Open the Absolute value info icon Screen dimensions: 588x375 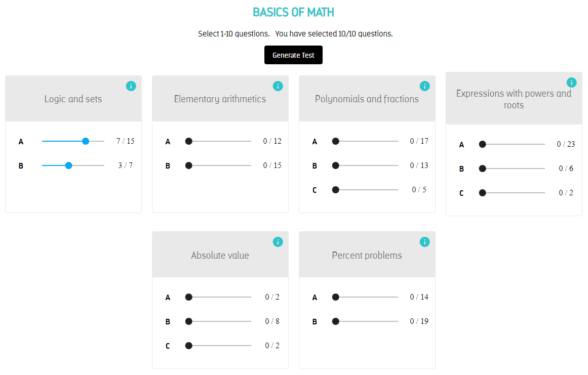pyautogui.click(x=278, y=242)
